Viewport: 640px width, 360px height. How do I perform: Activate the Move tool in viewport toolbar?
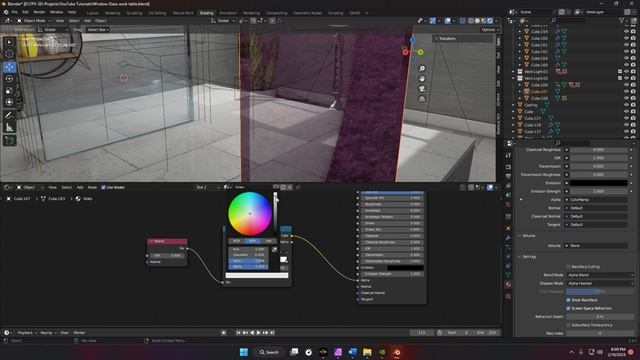pos(9,67)
